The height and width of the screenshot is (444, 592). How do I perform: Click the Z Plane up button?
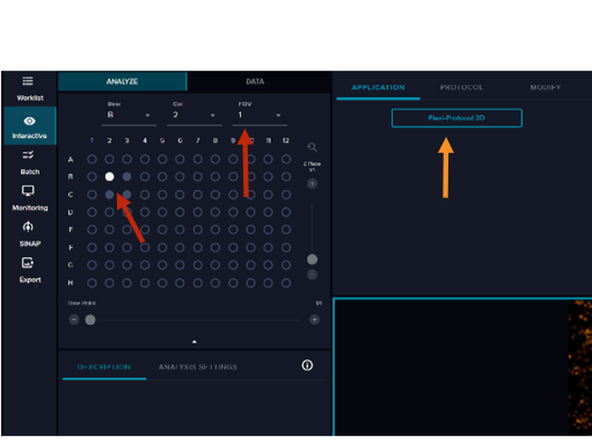click(x=312, y=184)
